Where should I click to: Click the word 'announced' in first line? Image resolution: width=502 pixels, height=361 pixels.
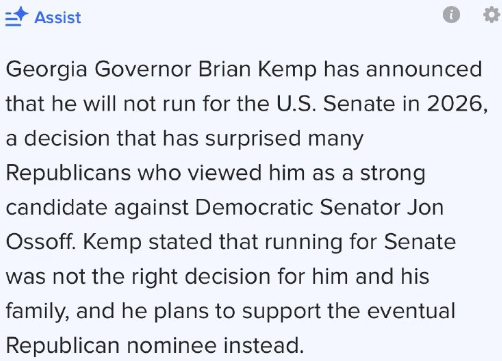[424, 70]
